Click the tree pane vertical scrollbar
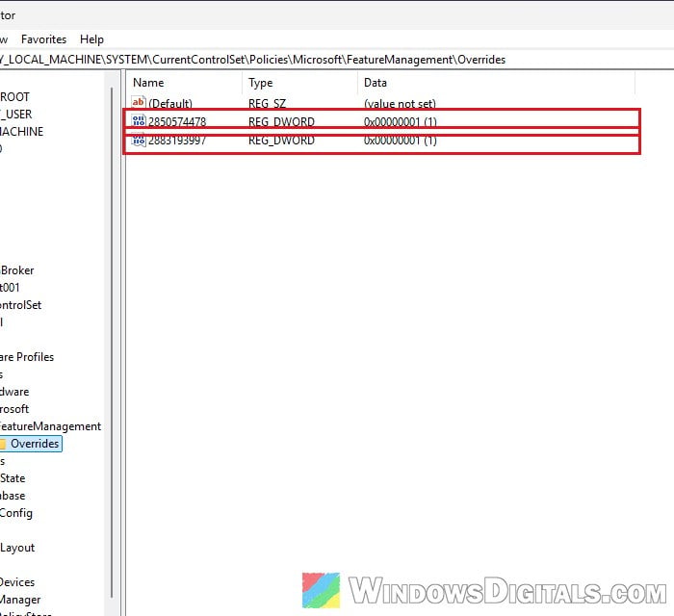 click(112, 342)
